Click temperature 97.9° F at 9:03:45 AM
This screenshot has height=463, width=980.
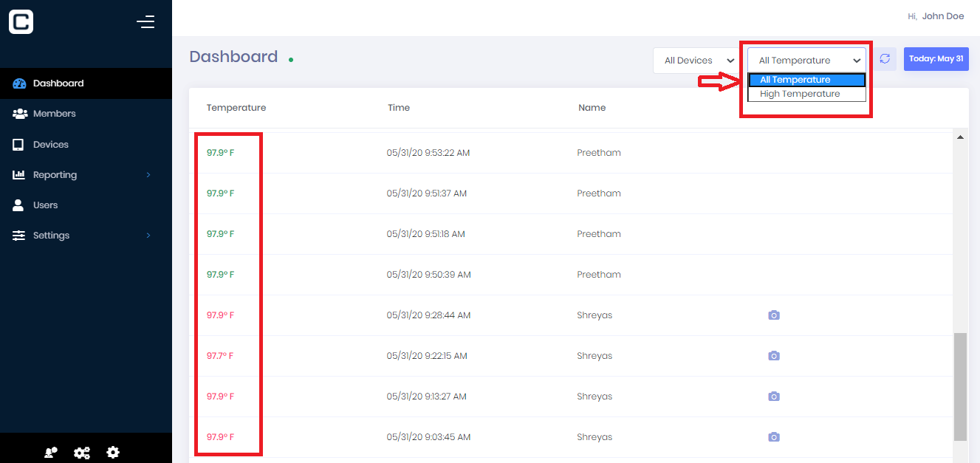point(221,437)
